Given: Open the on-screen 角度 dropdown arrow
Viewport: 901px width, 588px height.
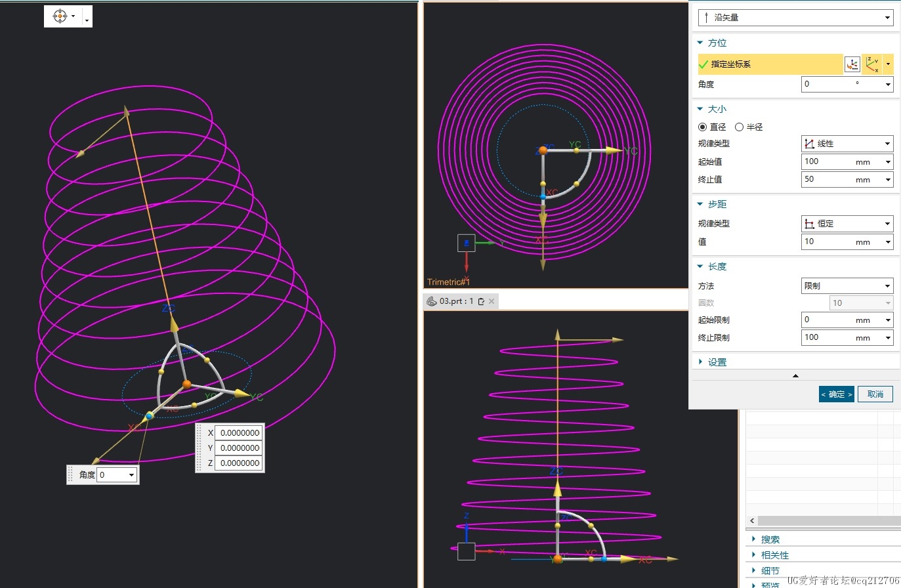Looking at the screenshot, I should click(x=132, y=475).
